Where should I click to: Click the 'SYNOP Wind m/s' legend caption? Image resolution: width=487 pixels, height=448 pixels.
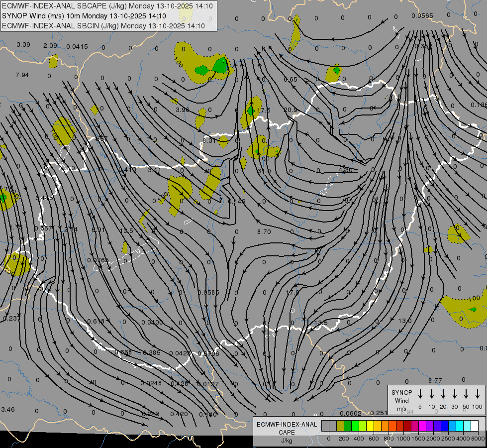pos(401,400)
